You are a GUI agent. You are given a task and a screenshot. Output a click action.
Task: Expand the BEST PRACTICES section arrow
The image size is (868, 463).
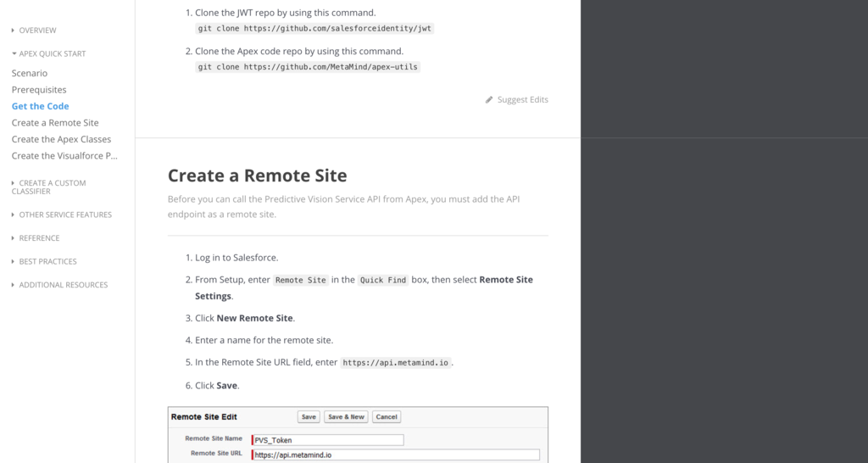14,261
